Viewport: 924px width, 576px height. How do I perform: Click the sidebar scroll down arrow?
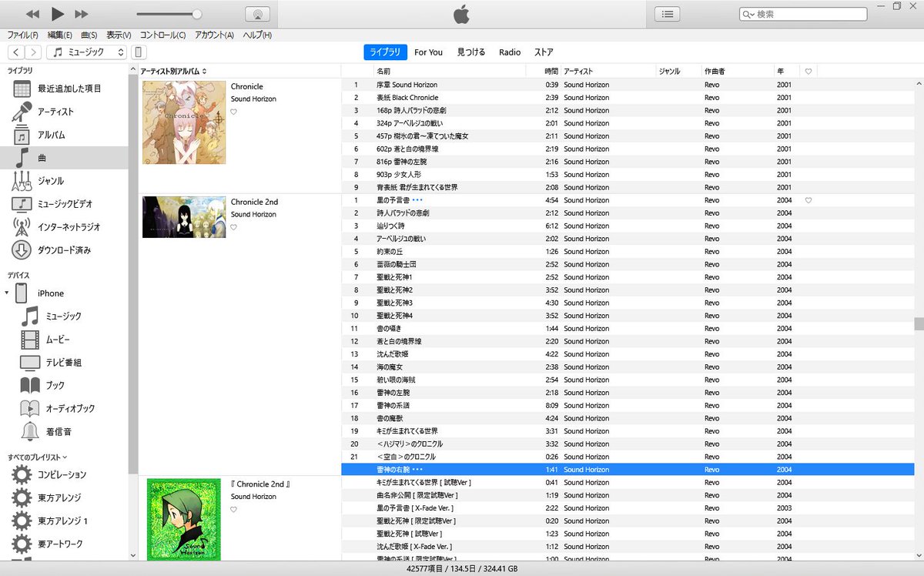[x=133, y=554]
